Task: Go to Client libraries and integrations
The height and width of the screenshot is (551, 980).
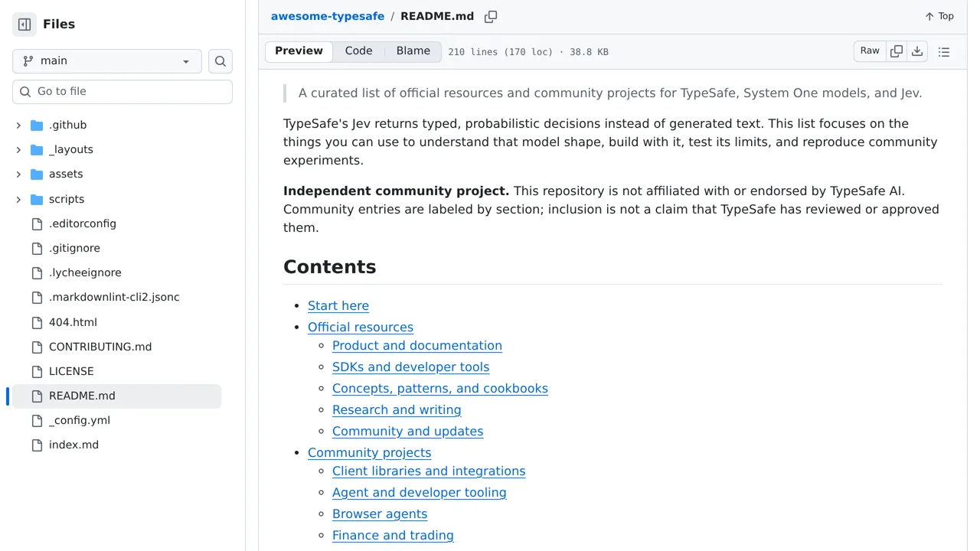Action: [x=429, y=471]
